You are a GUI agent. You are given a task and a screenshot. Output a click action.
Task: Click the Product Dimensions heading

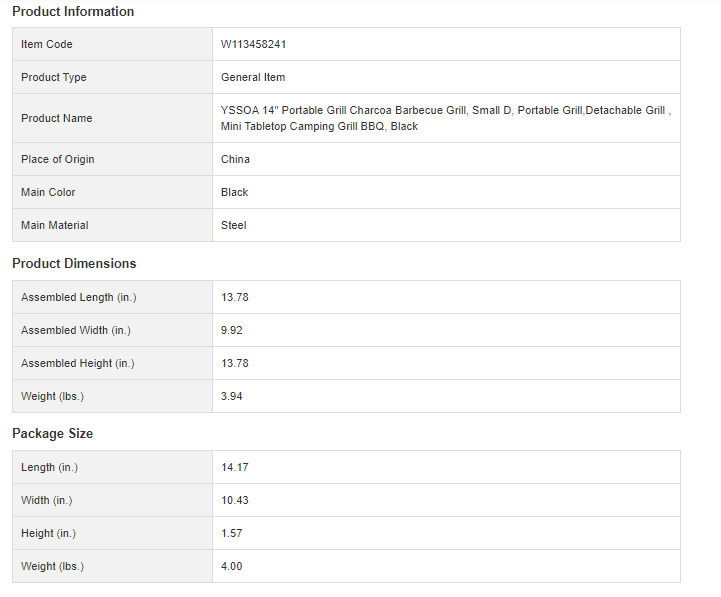coord(74,264)
